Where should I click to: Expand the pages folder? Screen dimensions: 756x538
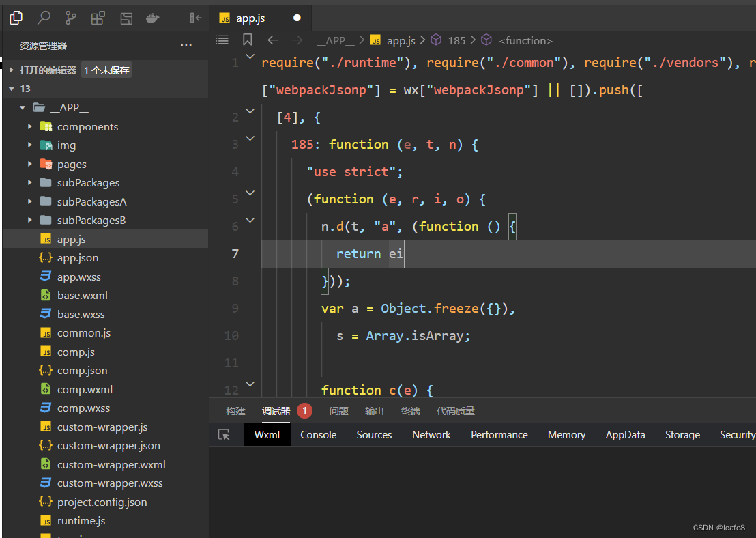30,164
